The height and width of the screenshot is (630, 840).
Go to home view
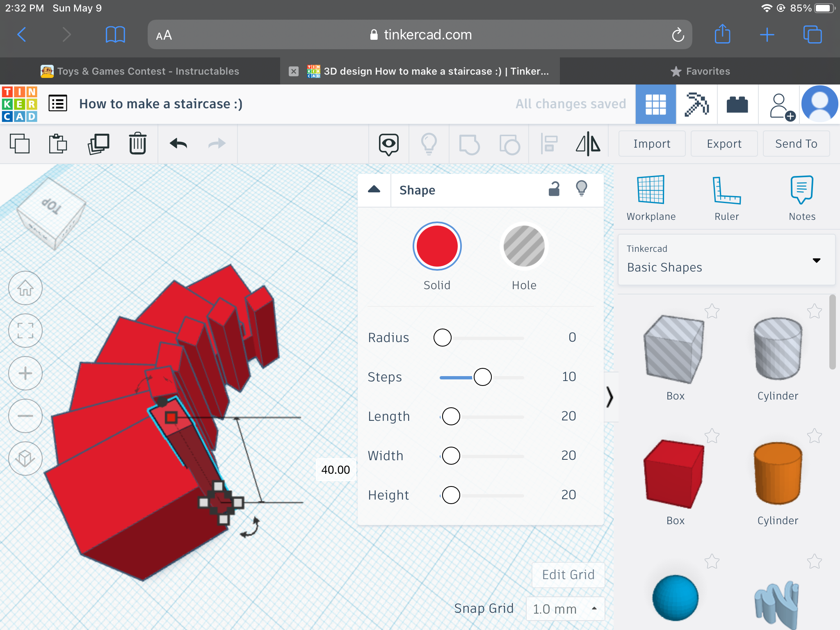[25, 288]
